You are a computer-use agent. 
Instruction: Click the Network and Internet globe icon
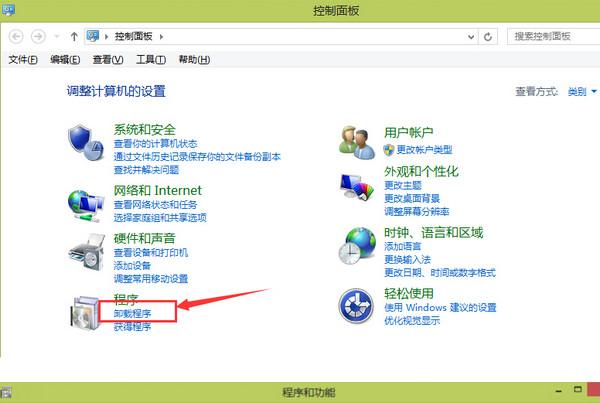[x=86, y=206]
